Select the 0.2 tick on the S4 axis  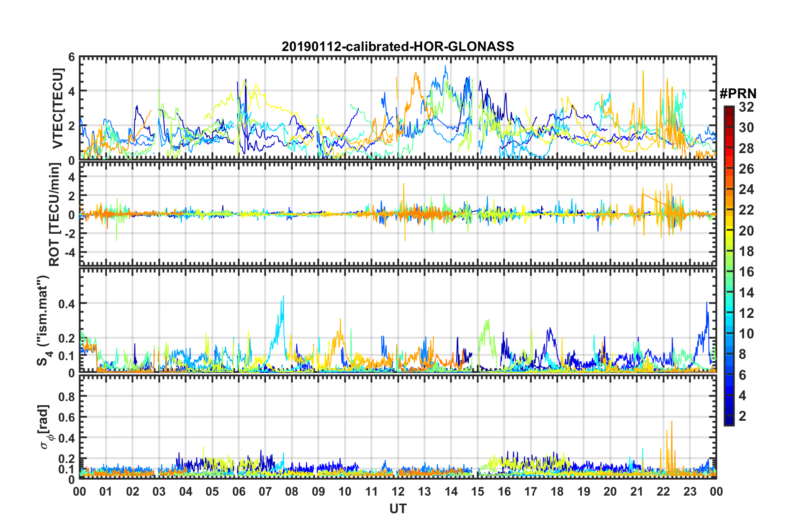click(67, 338)
